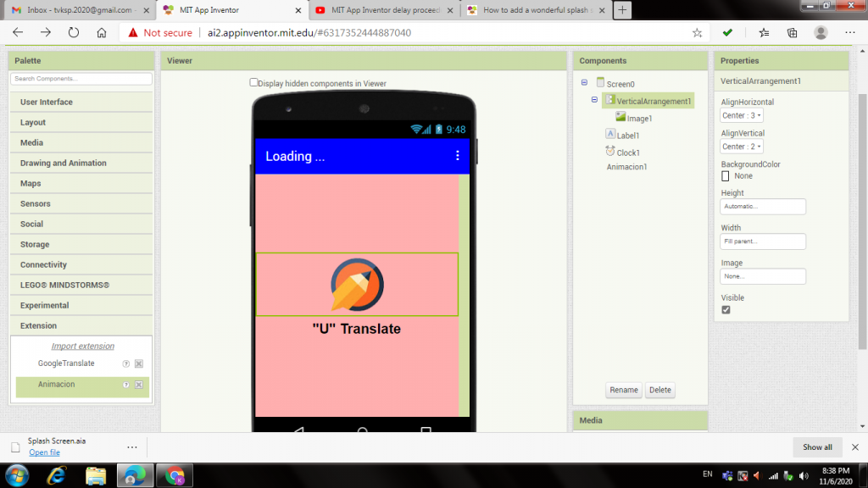Select Image1 component in tree

(x=639, y=119)
